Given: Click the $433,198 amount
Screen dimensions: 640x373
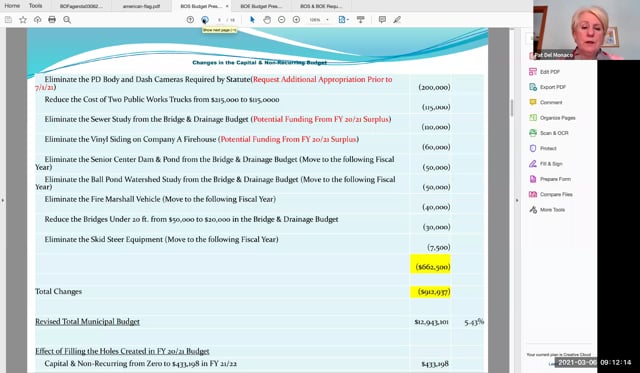Looking at the screenshot, I should pyautogui.click(x=435, y=364).
